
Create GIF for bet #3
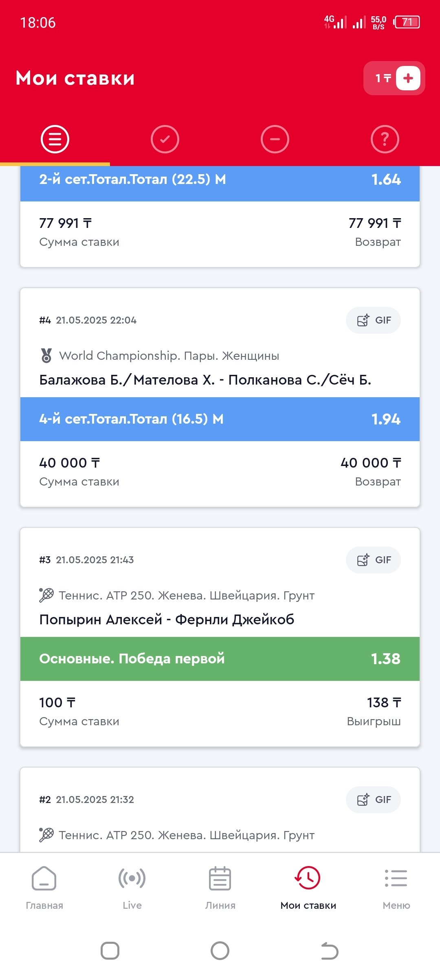pyautogui.click(x=373, y=560)
